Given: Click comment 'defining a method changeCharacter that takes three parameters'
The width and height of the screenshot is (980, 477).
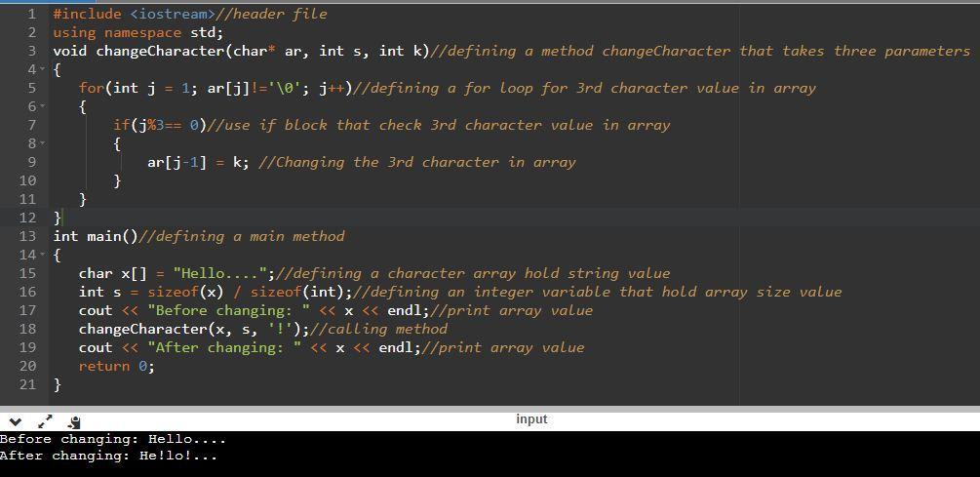Looking at the screenshot, I should pyautogui.click(x=709, y=51).
